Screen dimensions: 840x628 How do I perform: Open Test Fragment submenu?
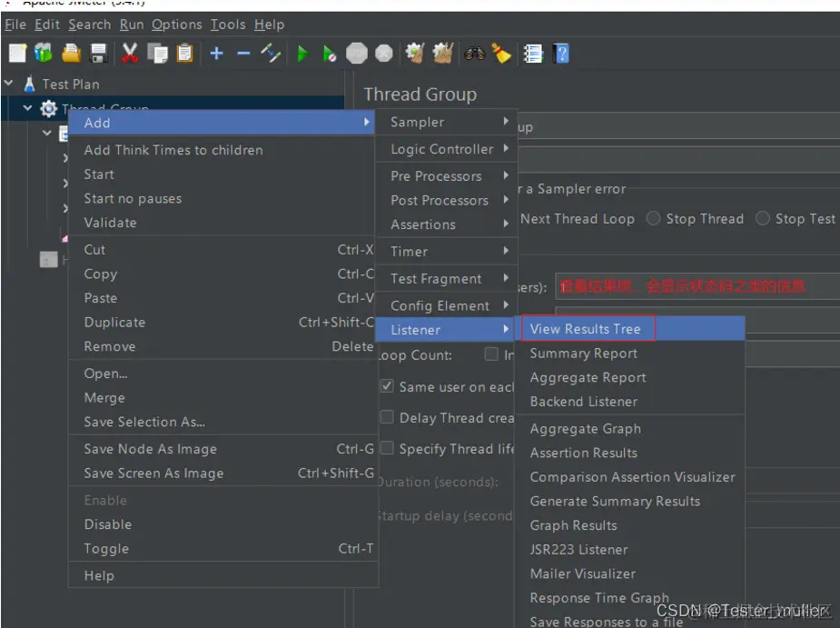[x=447, y=279]
